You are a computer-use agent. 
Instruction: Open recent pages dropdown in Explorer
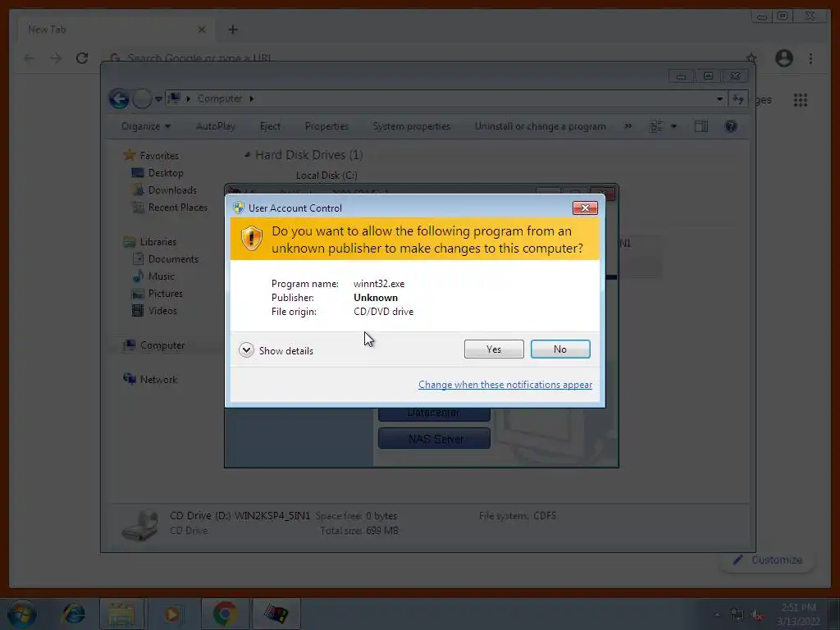pyautogui.click(x=158, y=98)
